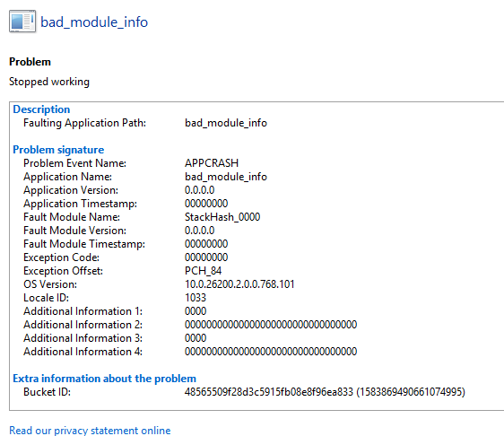Click the Additional Information 3 label

[83, 338]
